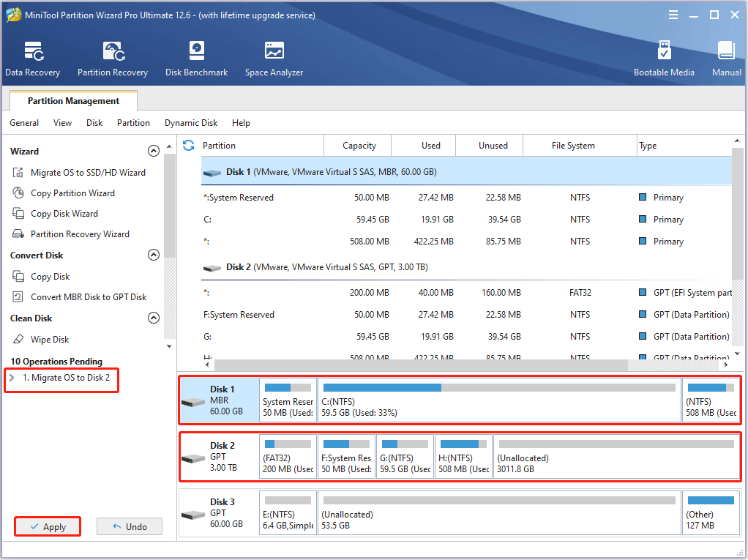Click the FAT32 200 MB block on Disk 2
The image size is (748, 560).
point(288,457)
